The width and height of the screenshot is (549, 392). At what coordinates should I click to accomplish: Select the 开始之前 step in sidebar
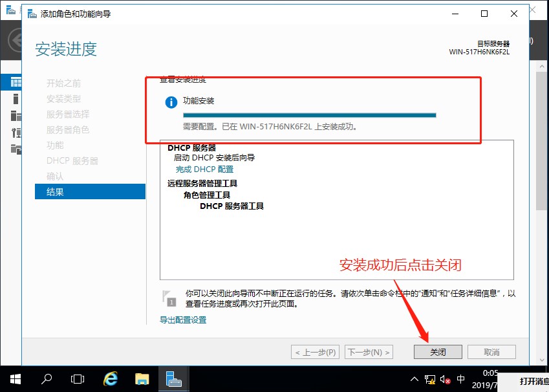(63, 83)
